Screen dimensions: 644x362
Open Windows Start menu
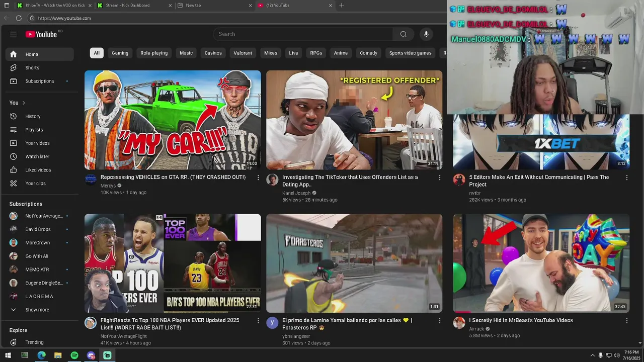(x=8, y=355)
